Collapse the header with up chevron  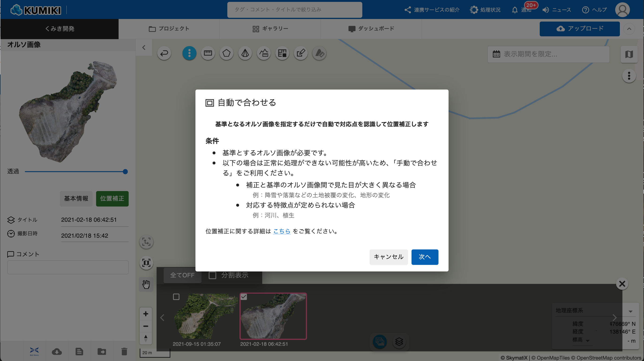pyautogui.click(x=629, y=29)
